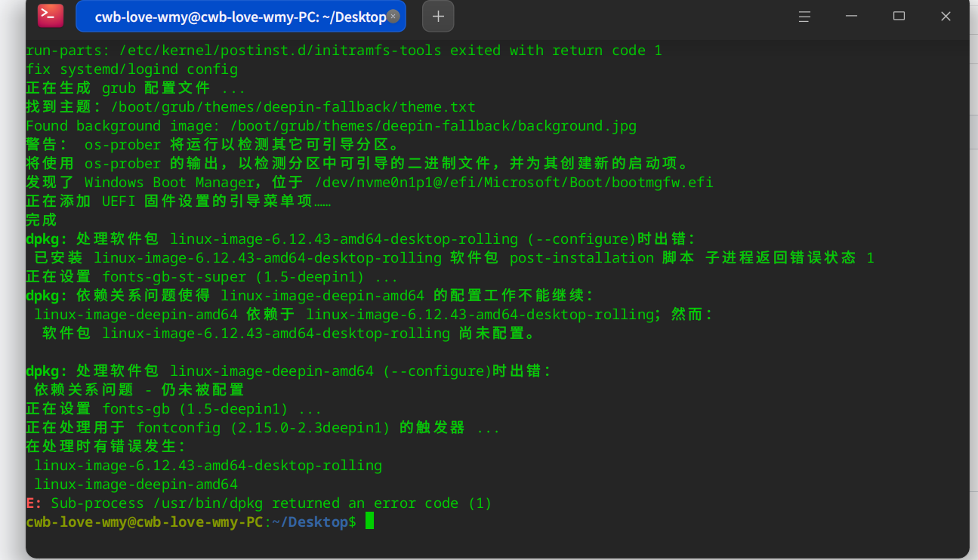Click the 'fix systemd/logind config' line
This screenshot has height=560, width=978.
(131, 69)
